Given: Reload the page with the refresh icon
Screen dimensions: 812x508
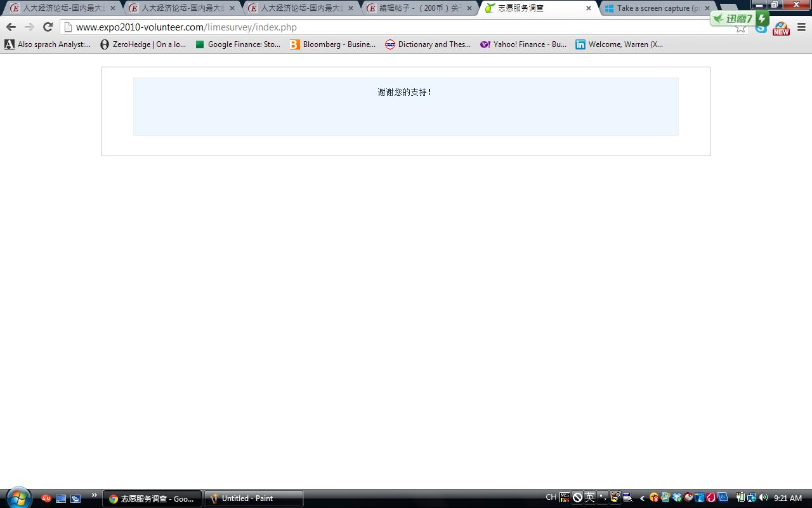Looking at the screenshot, I should pos(48,27).
